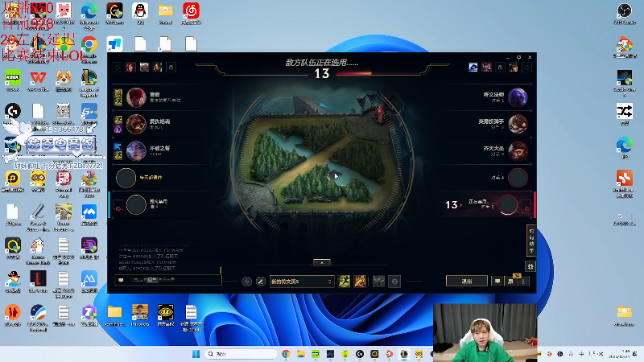
Task: Select the Ignite summoner spell slot
Action: click(x=360, y=282)
